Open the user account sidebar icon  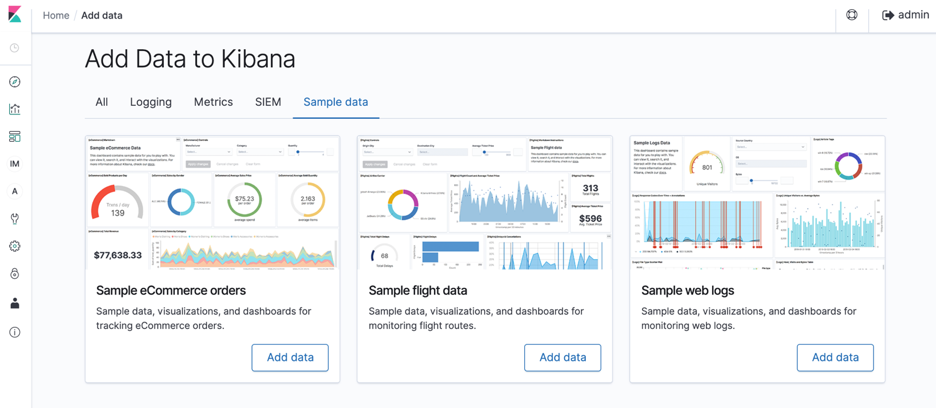[15, 303]
